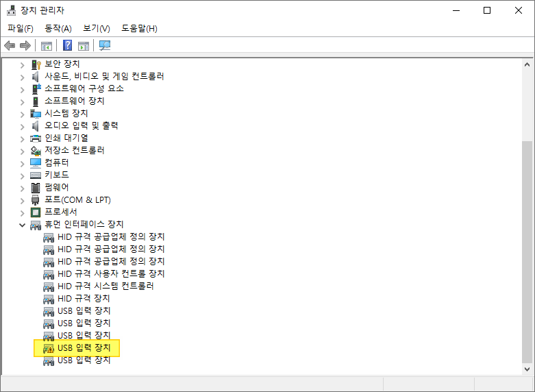This screenshot has height=392, width=535.
Task: Collapse the 휴먼 인터페이스 장치 node
Action: coord(23,225)
